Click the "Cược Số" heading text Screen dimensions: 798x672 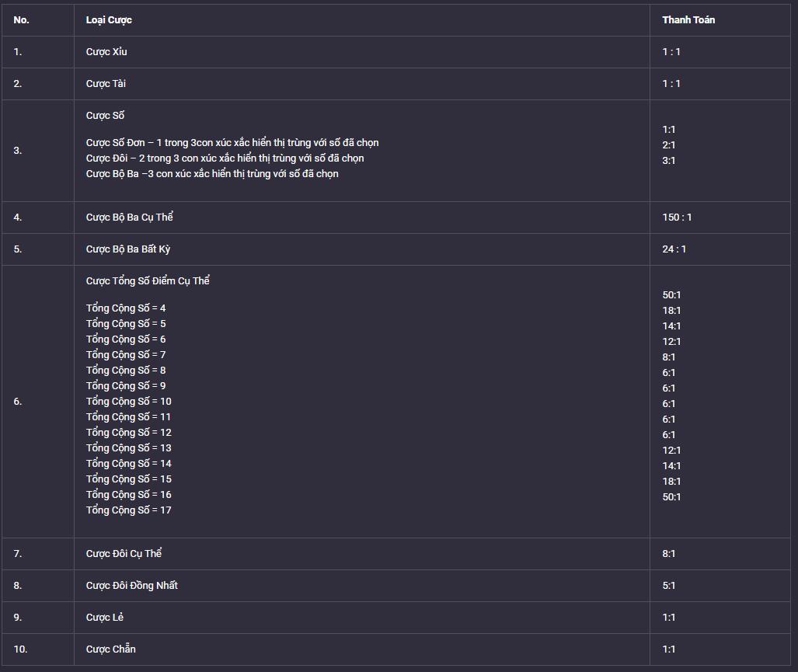coord(105,116)
